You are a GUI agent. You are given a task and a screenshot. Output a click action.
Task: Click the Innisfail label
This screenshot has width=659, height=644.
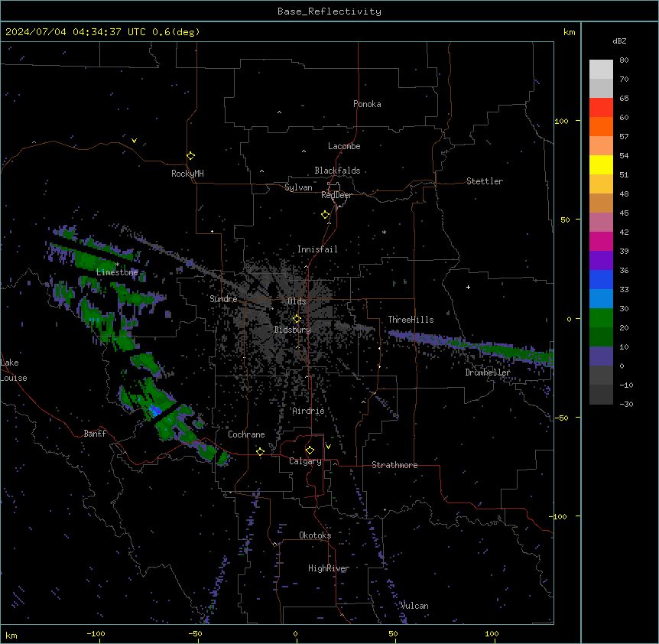(x=317, y=249)
